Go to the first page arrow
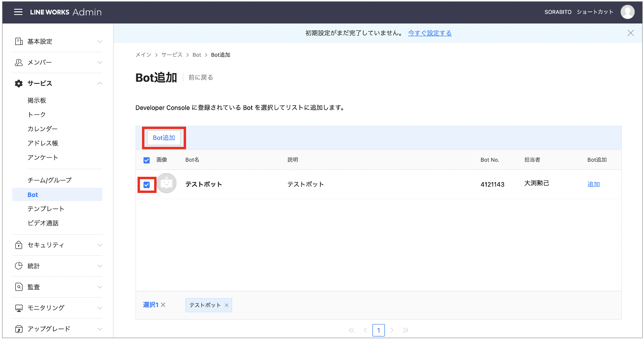 [x=352, y=330]
